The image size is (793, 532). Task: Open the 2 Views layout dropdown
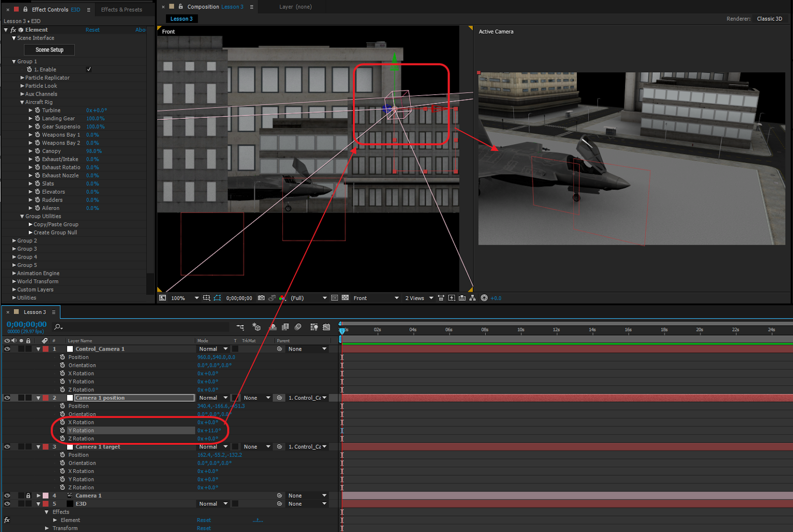[419, 298]
